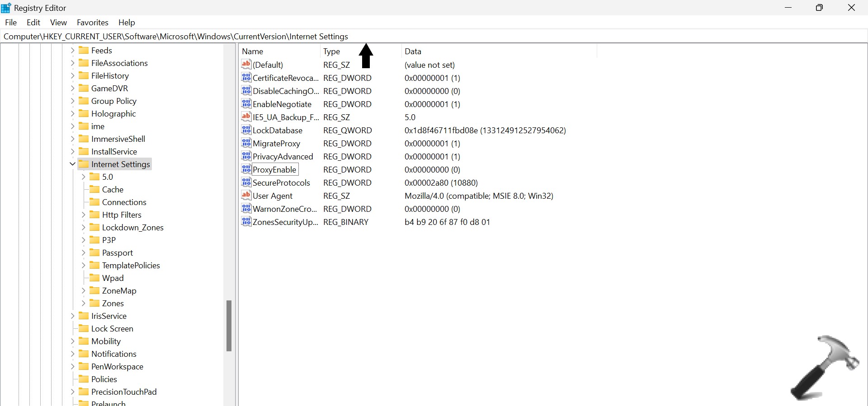Click the User Agent string value icon
This screenshot has height=406, width=868.
pyautogui.click(x=246, y=196)
